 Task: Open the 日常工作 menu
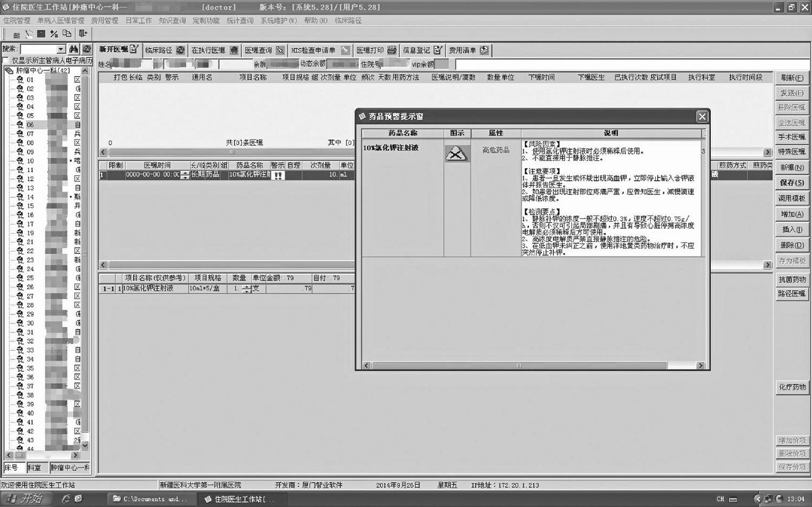(139, 21)
